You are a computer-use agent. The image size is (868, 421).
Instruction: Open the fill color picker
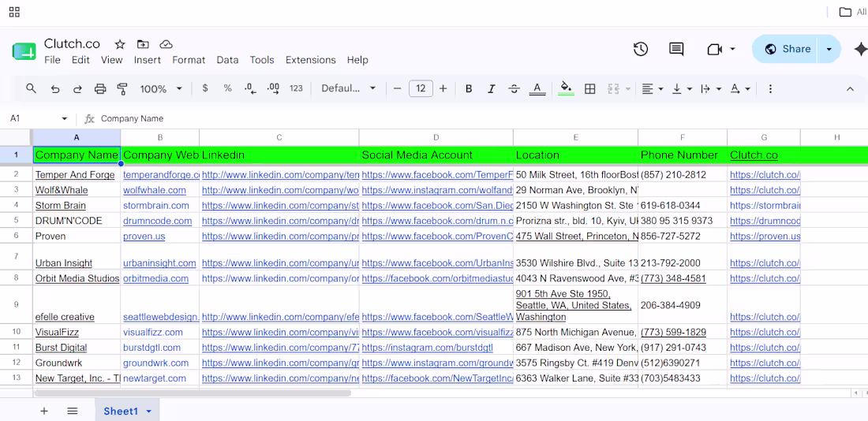coord(566,88)
